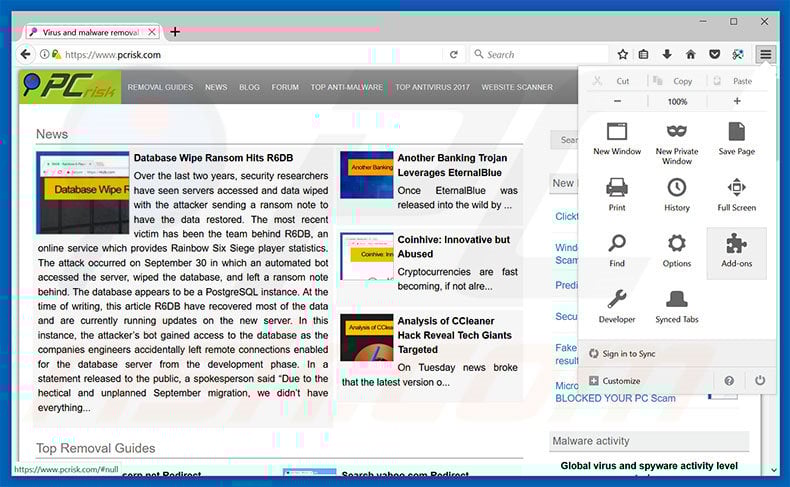
Task: Zoom in with the plus button
Action: point(737,101)
